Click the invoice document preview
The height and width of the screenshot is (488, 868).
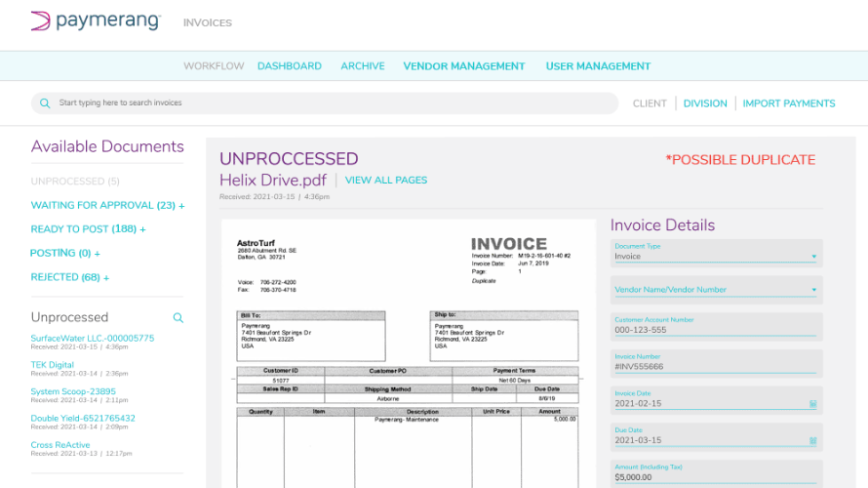[x=409, y=353]
